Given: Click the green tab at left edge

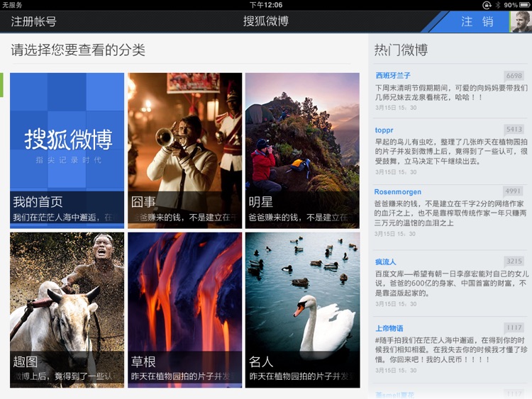Looking at the screenshot, I should (1, 85).
